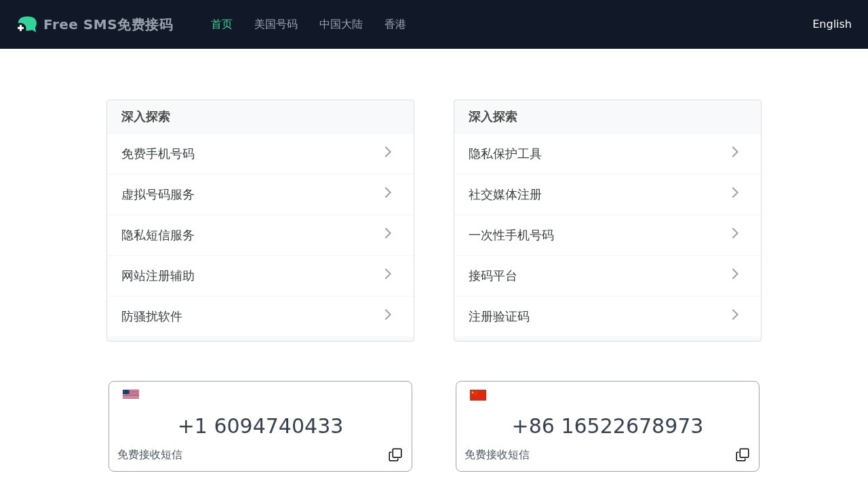Click the China flag icon
Screen dimensions: 868x488
[x=478, y=395]
